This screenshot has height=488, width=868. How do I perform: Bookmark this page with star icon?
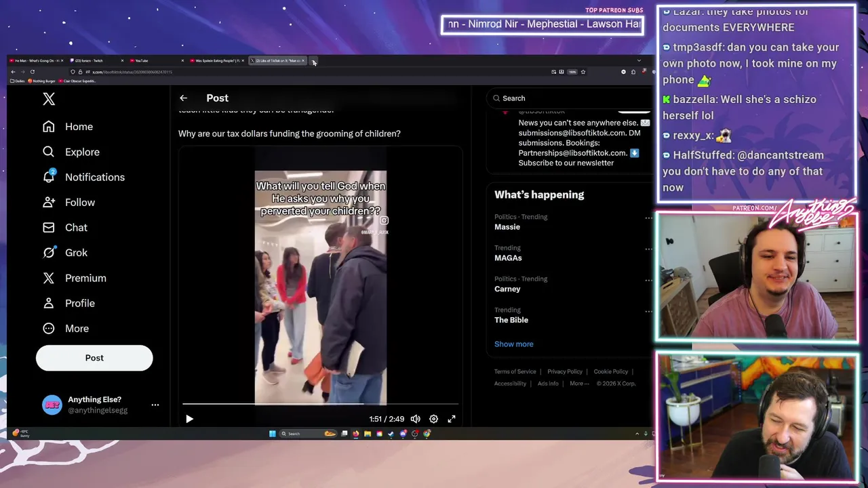coord(583,72)
